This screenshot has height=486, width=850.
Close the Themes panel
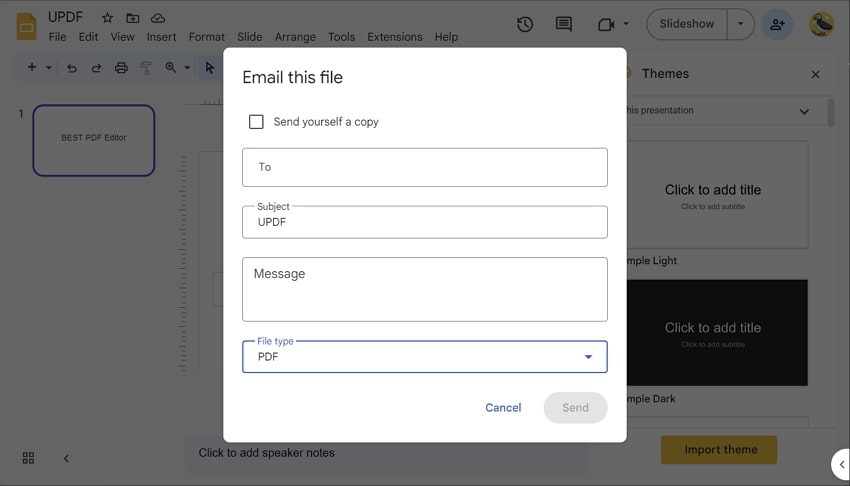[x=815, y=74]
